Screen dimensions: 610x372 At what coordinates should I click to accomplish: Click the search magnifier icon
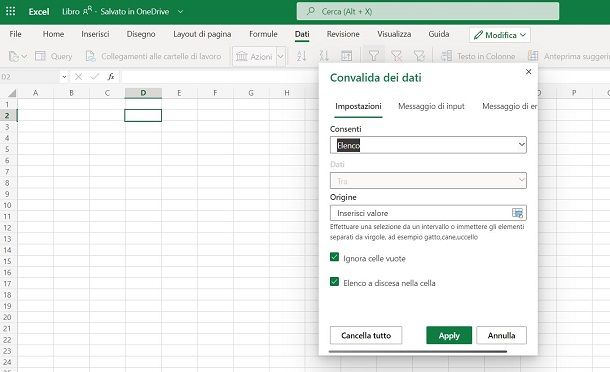(310, 11)
